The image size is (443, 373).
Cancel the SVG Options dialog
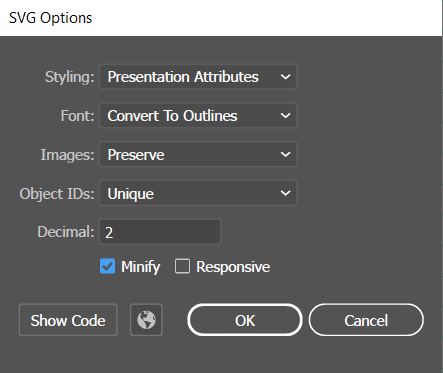point(366,320)
